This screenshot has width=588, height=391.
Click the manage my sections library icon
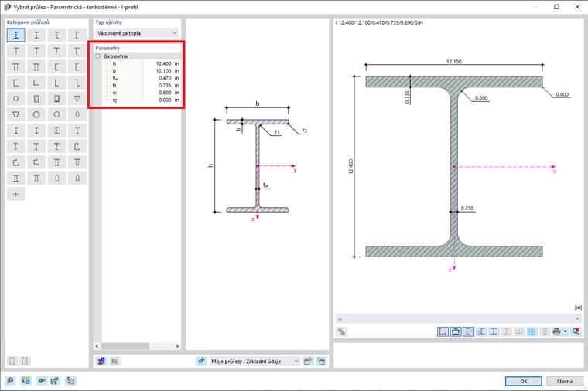click(x=308, y=361)
